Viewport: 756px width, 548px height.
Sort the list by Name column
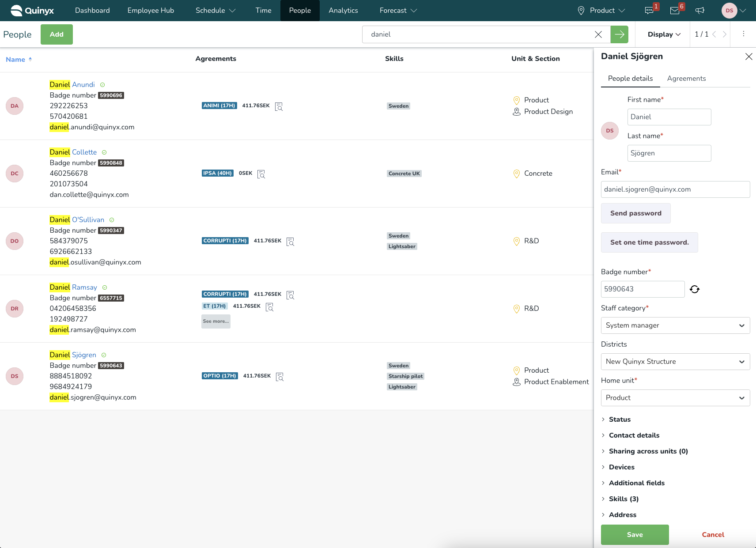19,60
